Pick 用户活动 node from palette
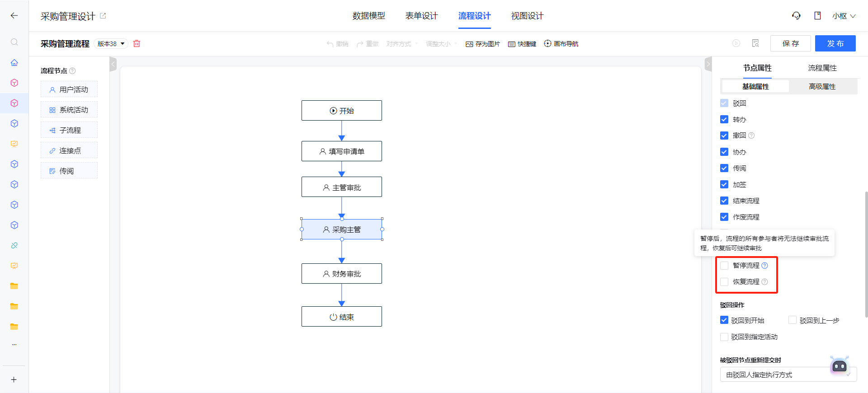 (69, 89)
